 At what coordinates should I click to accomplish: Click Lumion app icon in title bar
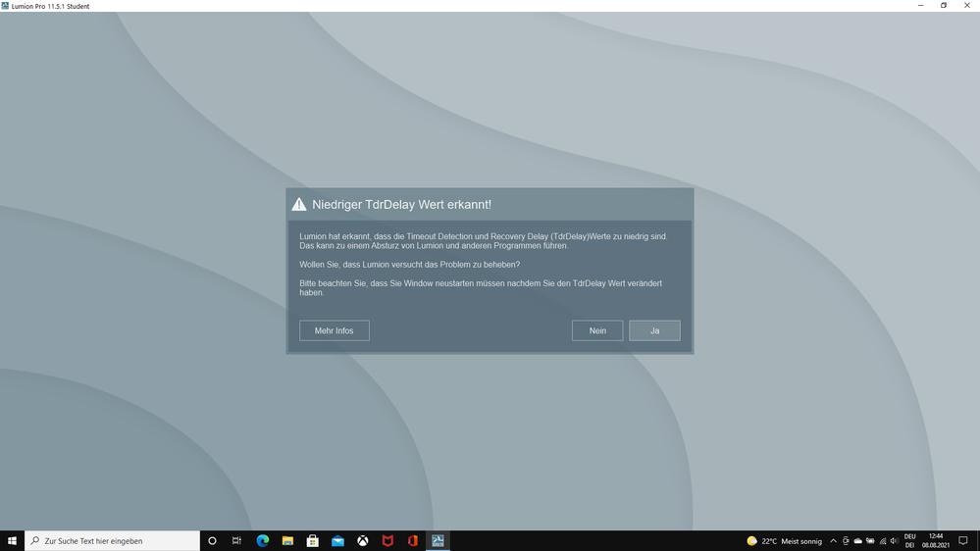click(5, 6)
